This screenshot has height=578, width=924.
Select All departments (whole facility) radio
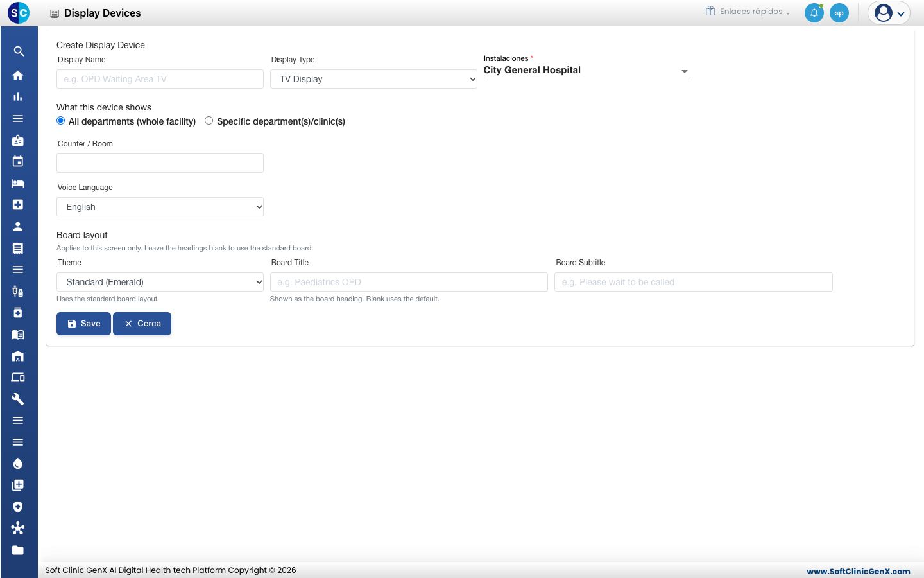pos(61,121)
